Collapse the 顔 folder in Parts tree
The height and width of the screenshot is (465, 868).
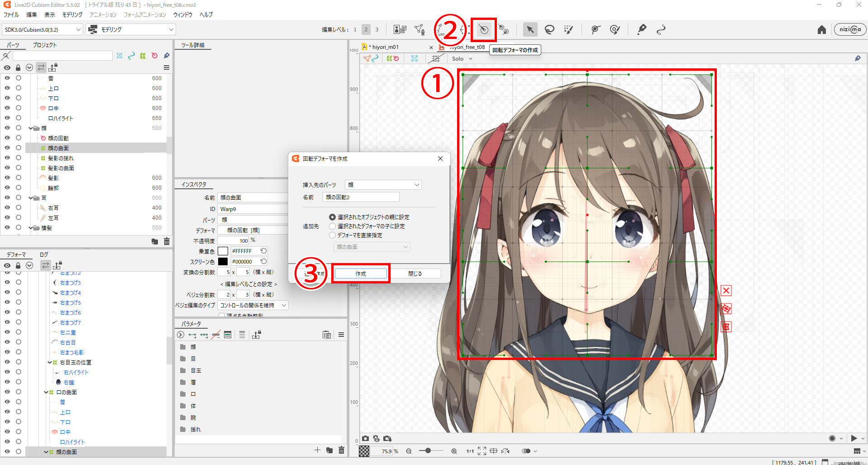click(31, 128)
